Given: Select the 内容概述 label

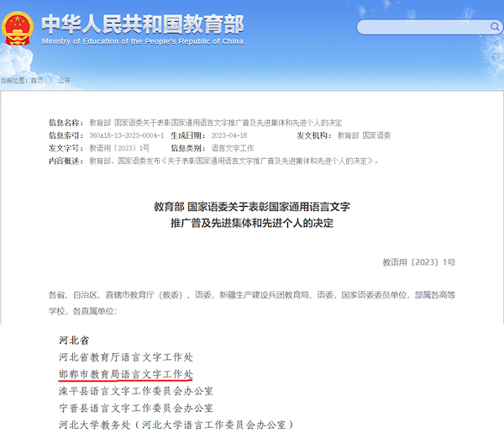Looking at the screenshot, I should coord(66,161).
